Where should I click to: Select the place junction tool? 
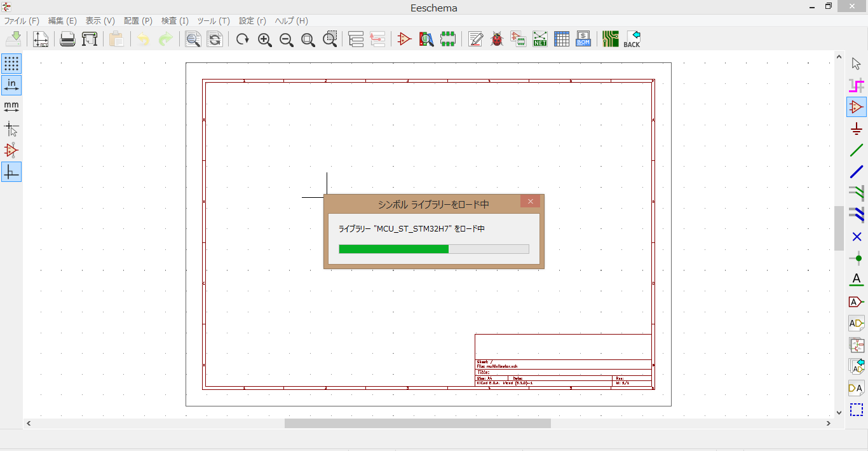857,258
